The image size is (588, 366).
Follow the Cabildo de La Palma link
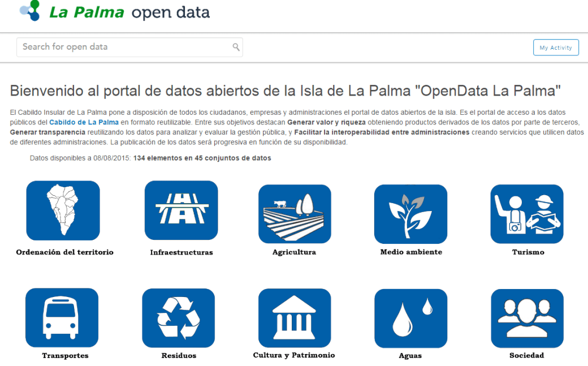pos(84,122)
